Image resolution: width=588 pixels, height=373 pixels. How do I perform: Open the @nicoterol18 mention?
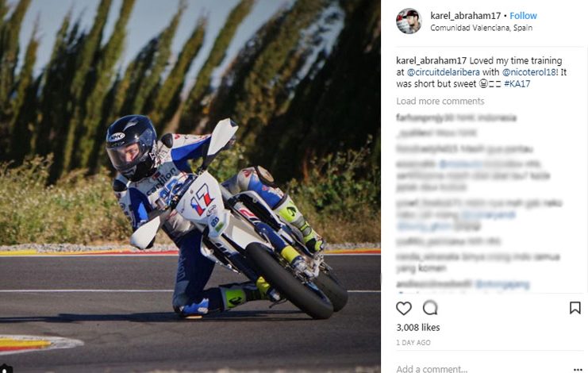pos(528,72)
